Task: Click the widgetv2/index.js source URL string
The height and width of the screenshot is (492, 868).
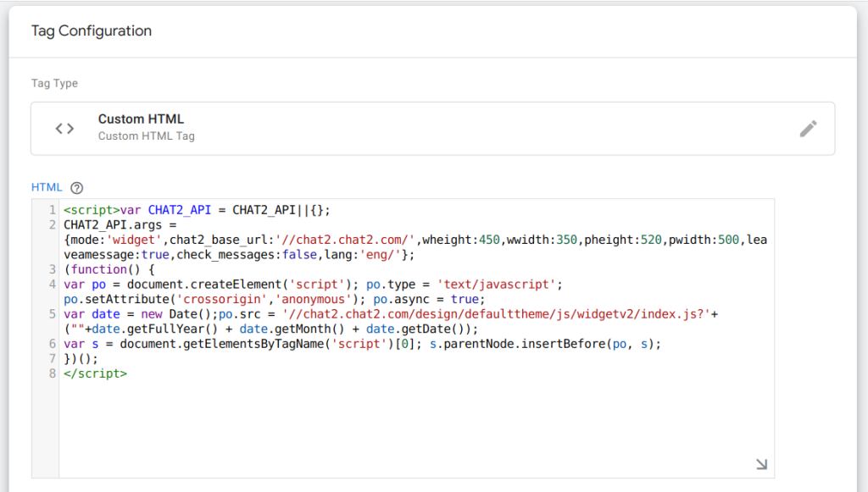Action: 497,314
